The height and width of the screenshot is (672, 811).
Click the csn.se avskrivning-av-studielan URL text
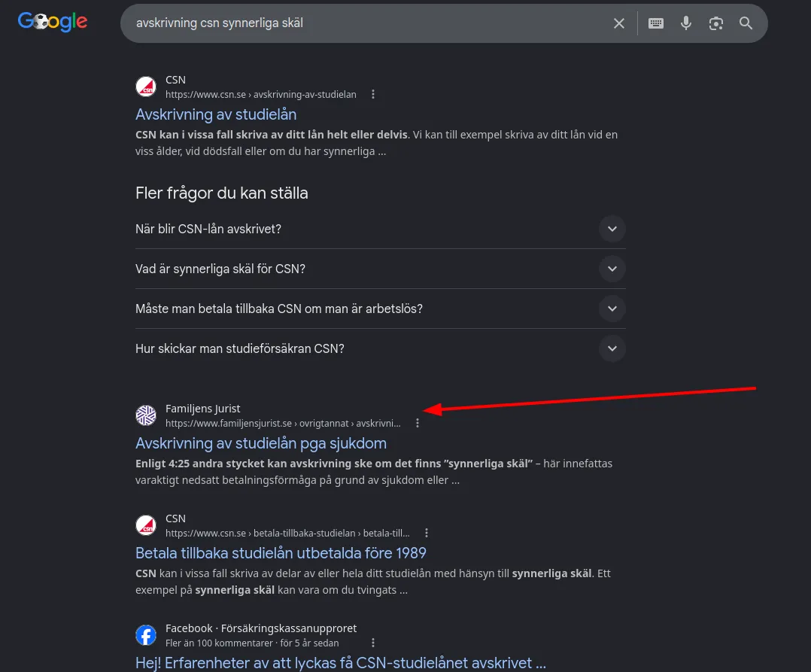[x=260, y=95]
